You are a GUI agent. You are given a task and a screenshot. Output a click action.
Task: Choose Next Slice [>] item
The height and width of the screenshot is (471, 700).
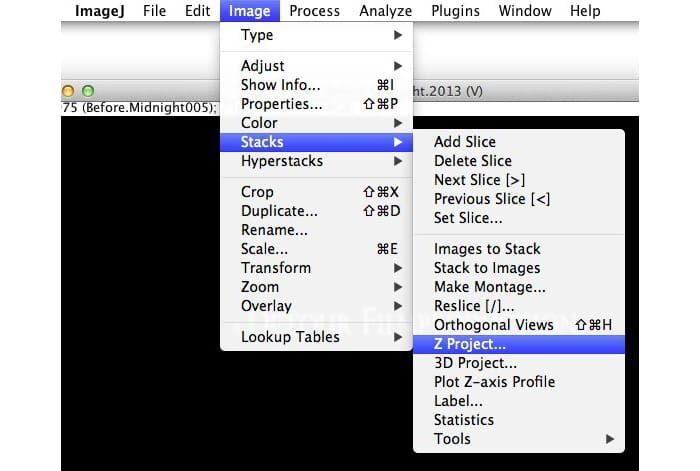tap(519, 180)
